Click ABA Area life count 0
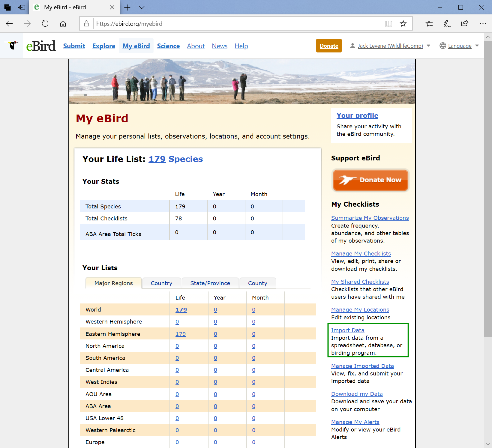The height and width of the screenshot is (448, 492). coord(177,406)
